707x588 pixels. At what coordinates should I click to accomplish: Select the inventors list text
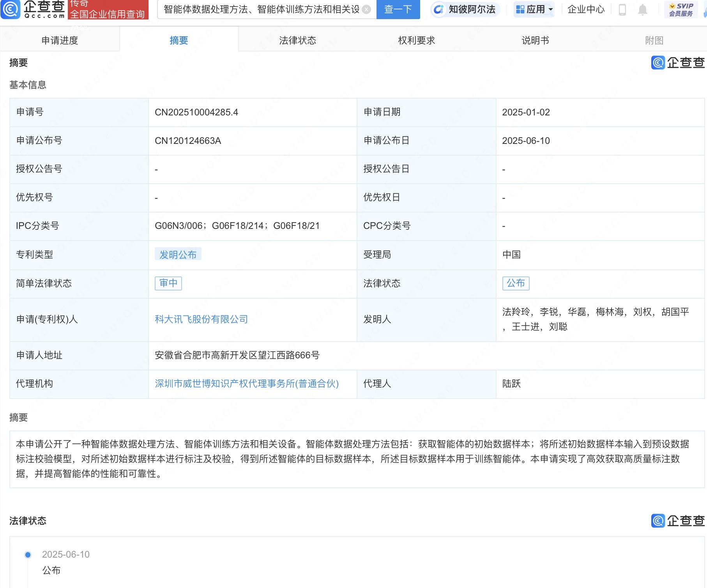tap(596, 319)
